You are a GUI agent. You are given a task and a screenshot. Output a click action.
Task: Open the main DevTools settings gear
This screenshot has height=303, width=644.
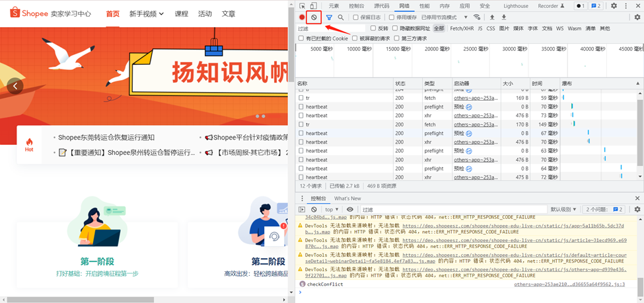coord(614,6)
